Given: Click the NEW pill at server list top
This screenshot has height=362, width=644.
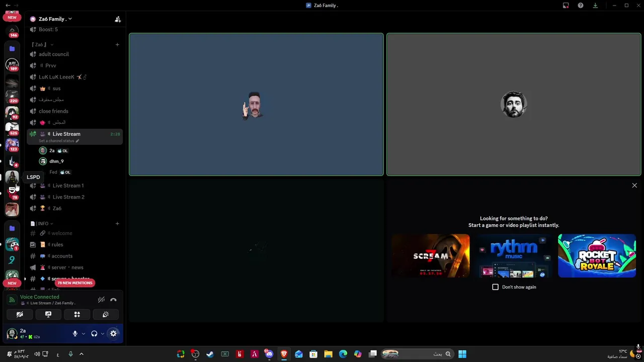Looking at the screenshot, I should (x=12, y=18).
